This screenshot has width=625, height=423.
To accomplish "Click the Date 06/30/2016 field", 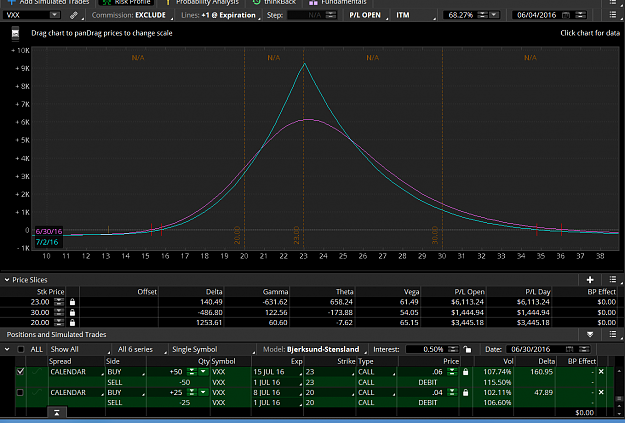I will pyautogui.click(x=531, y=349).
